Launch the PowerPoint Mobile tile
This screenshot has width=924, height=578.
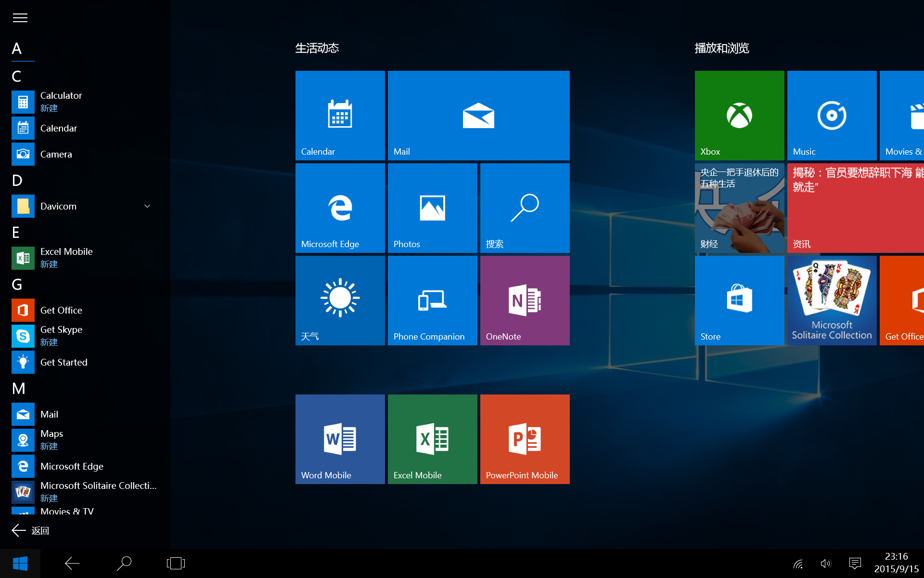click(x=525, y=439)
